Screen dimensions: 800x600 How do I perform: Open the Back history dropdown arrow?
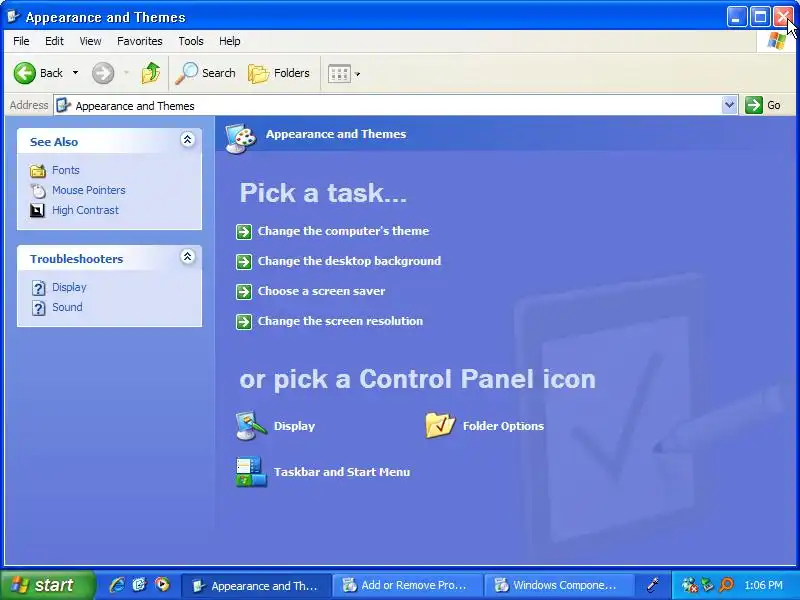(76, 73)
